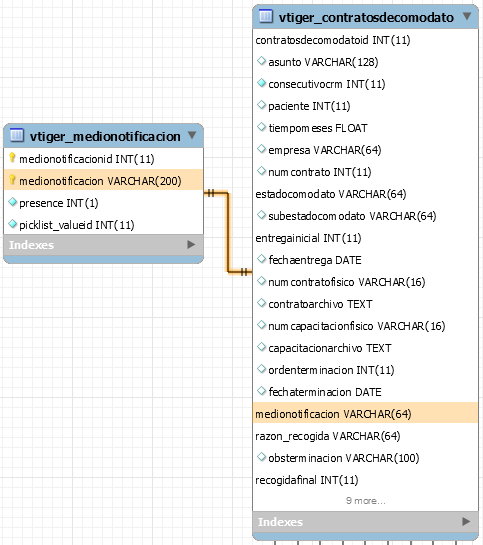Click the diamond icon beside fechaentrega DATE
This screenshot has height=545, width=483.
[x=261, y=259]
